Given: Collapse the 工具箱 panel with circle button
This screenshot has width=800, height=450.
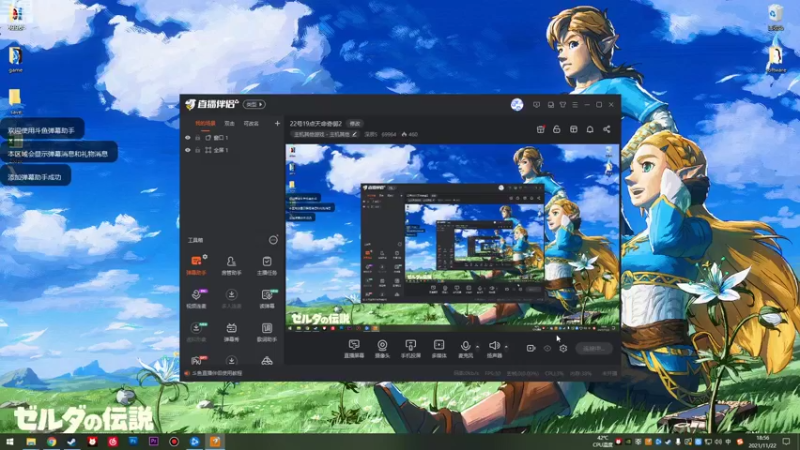Looking at the screenshot, I should coord(273,240).
